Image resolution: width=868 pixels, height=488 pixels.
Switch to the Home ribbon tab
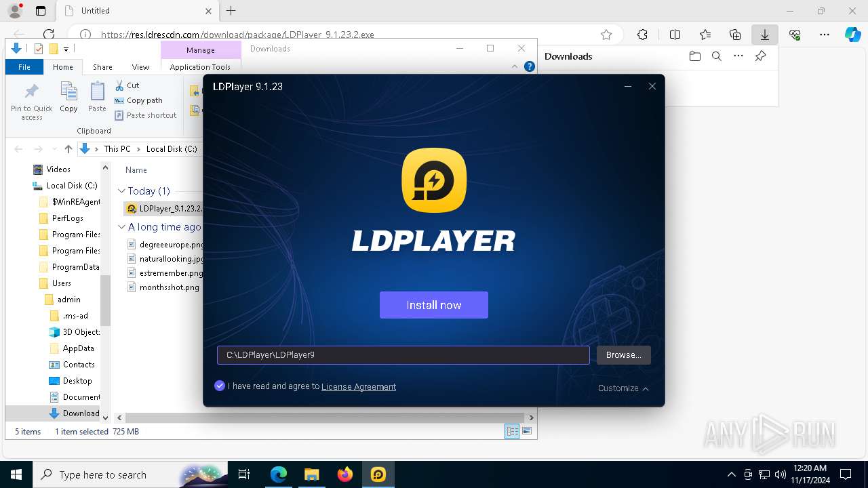click(x=63, y=67)
